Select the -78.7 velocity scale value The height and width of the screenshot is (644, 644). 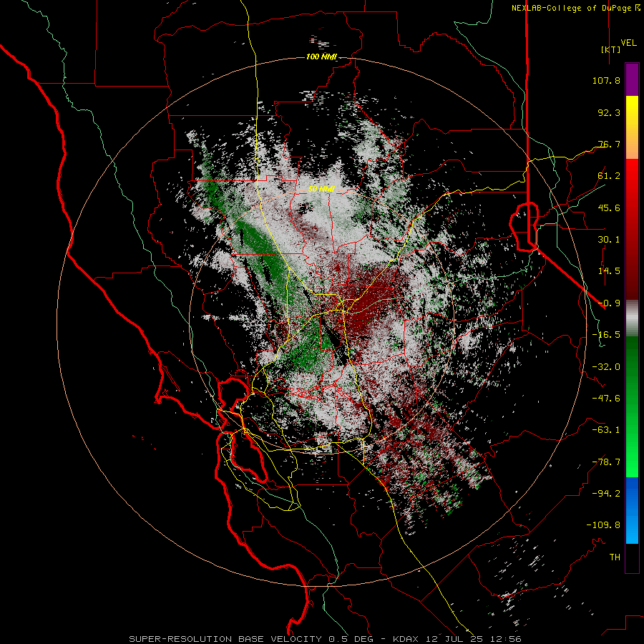606,462
